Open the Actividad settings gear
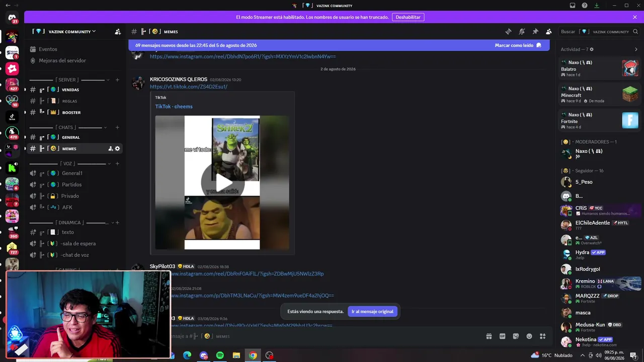644x362 pixels. (592, 49)
